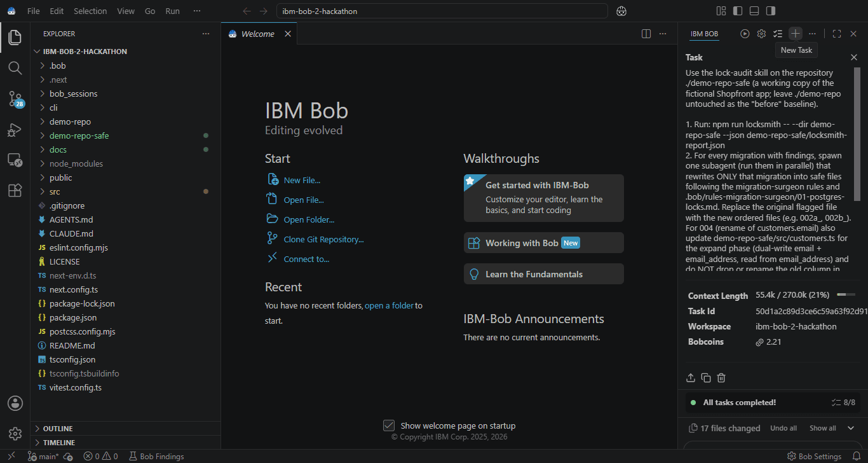Click the Open Folder... link
The image size is (868, 463).
(x=309, y=219)
